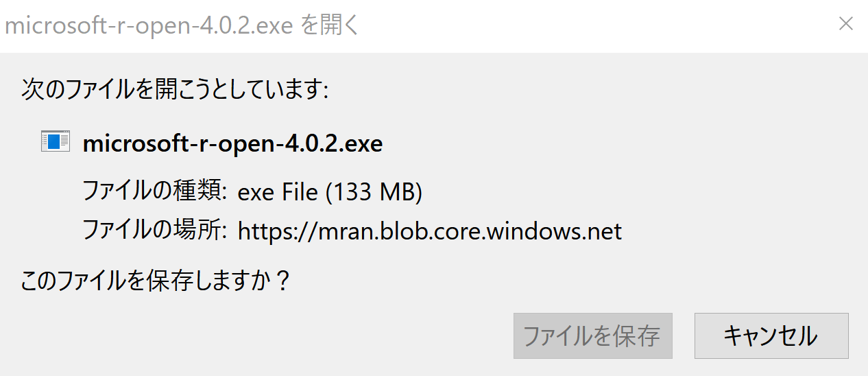Viewport: 868px width, 376px height.
Task: Click the filename in the window title bar
Action: pos(149,26)
